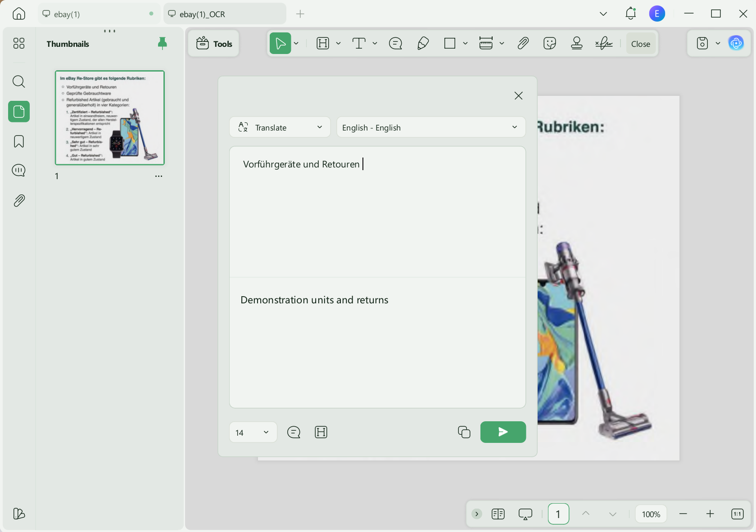Click the source text field with Vorführgeräte
Screen dimensions: 756x532
(x=377, y=212)
